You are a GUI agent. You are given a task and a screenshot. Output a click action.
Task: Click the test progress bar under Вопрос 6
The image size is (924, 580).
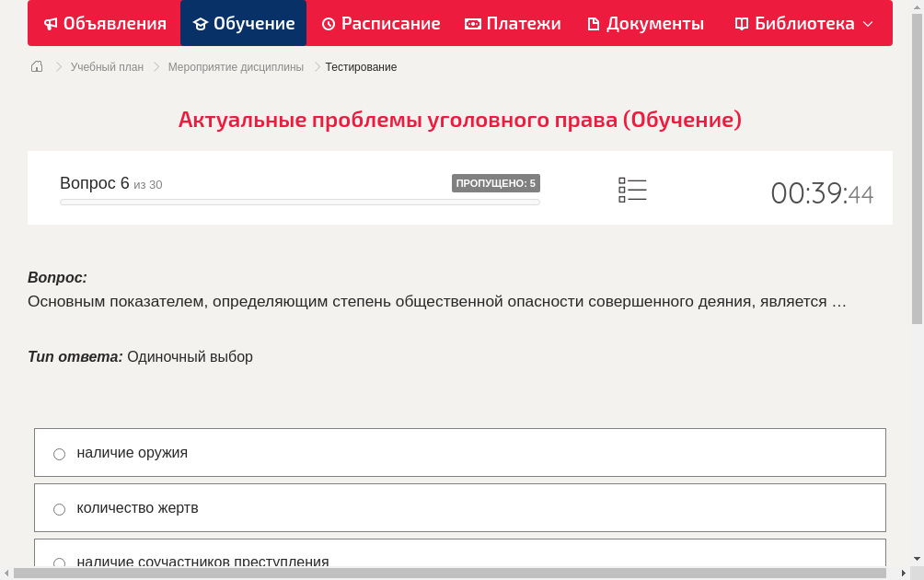(x=299, y=202)
